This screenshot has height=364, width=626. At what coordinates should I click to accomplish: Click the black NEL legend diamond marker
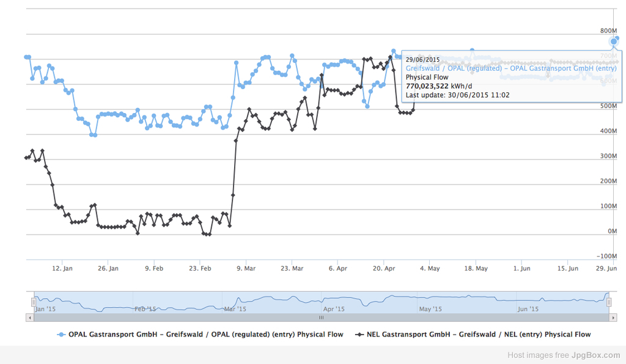point(360,335)
